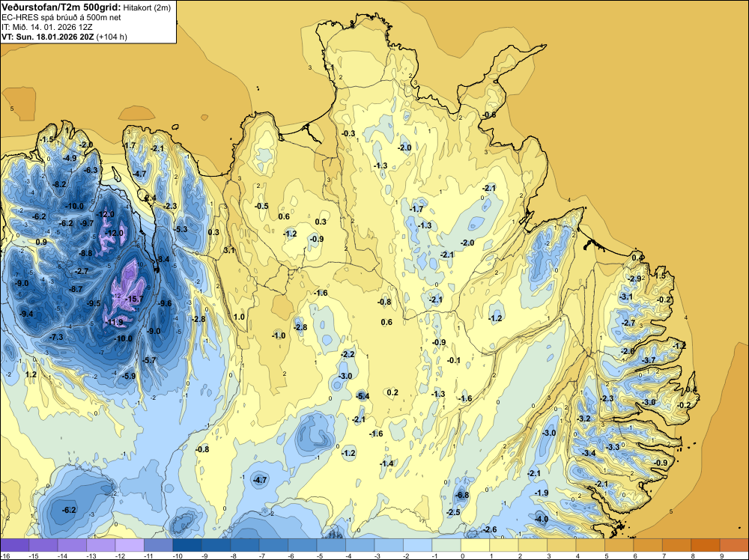Click the coldest map value '-15.7'
The height and width of the screenshot is (560, 749).
pos(134,299)
